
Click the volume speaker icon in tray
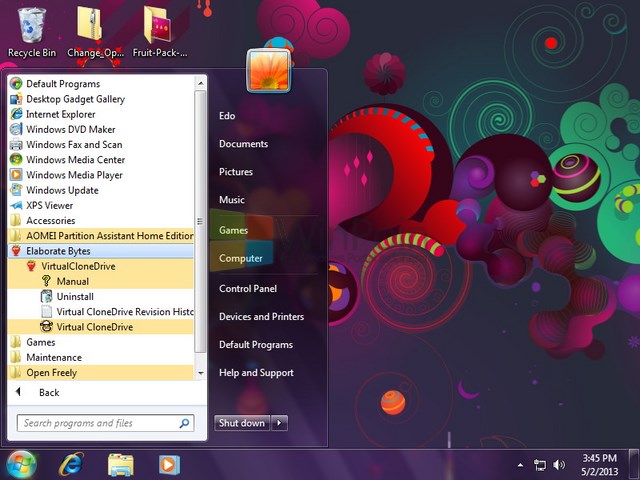coord(559,464)
